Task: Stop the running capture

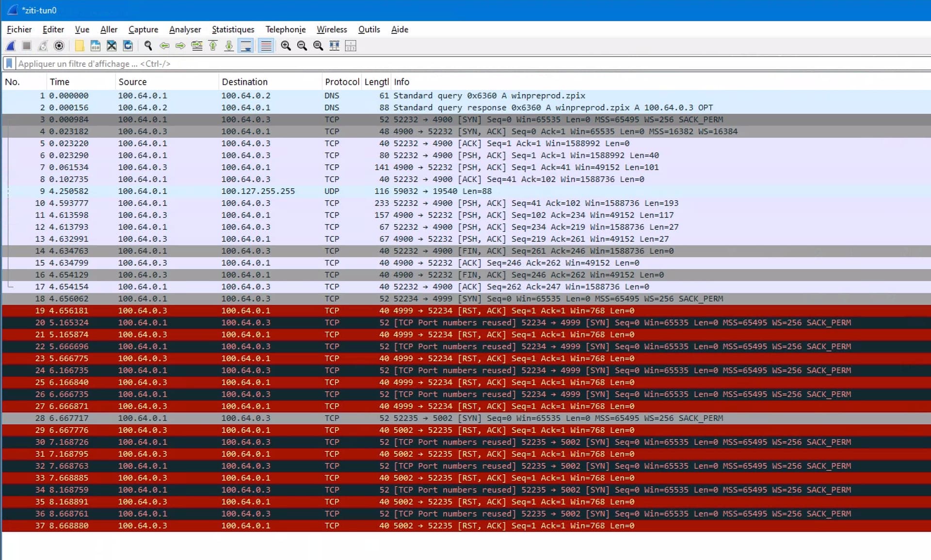Action: pos(27,46)
